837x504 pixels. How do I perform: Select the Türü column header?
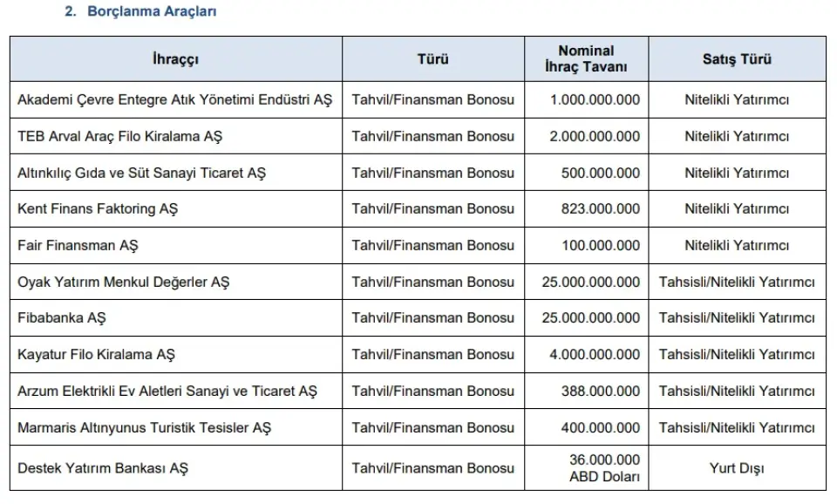tap(433, 58)
